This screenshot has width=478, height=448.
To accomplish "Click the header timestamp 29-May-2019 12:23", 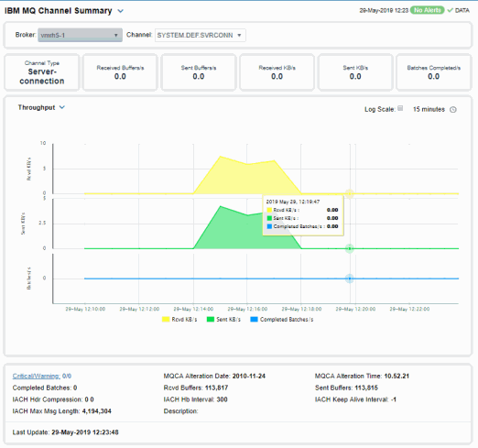I will point(384,10).
